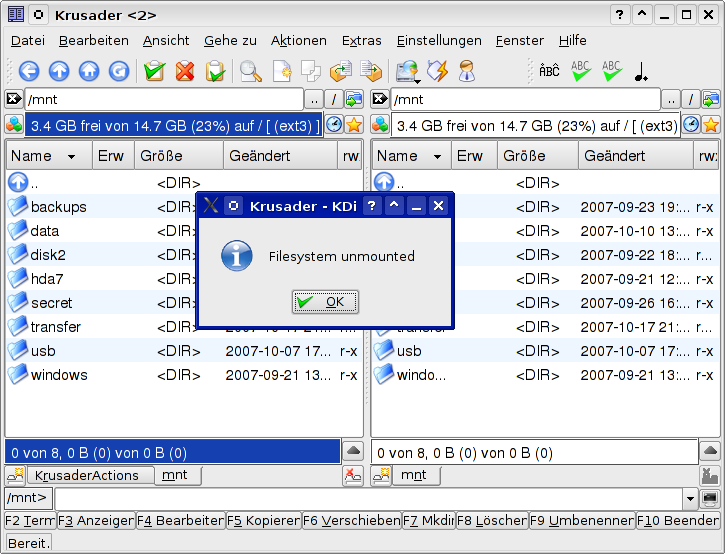725x554 pixels.
Task: Confirm dialog with OK button
Action: (325, 302)
